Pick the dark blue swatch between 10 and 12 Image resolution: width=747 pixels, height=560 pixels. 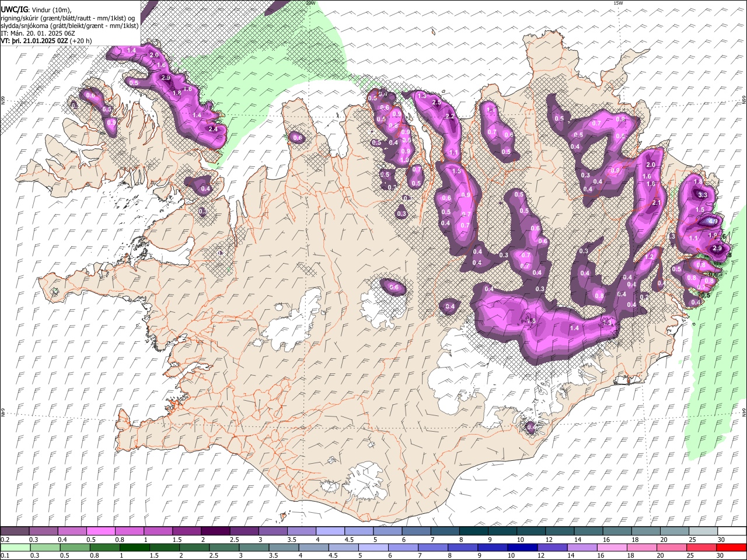click(x=522, y=547)
